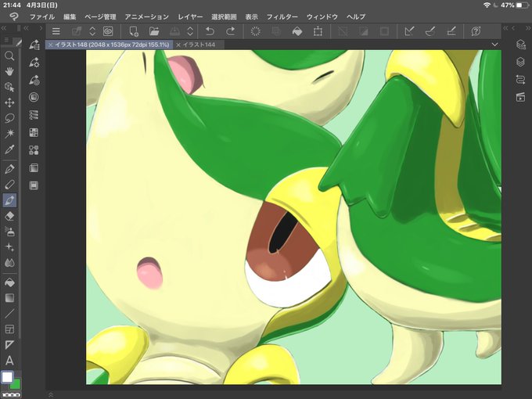Open the フィルター menu
Image resolution: width=532 pixels, height=399 pixels.
coord(282,16)
